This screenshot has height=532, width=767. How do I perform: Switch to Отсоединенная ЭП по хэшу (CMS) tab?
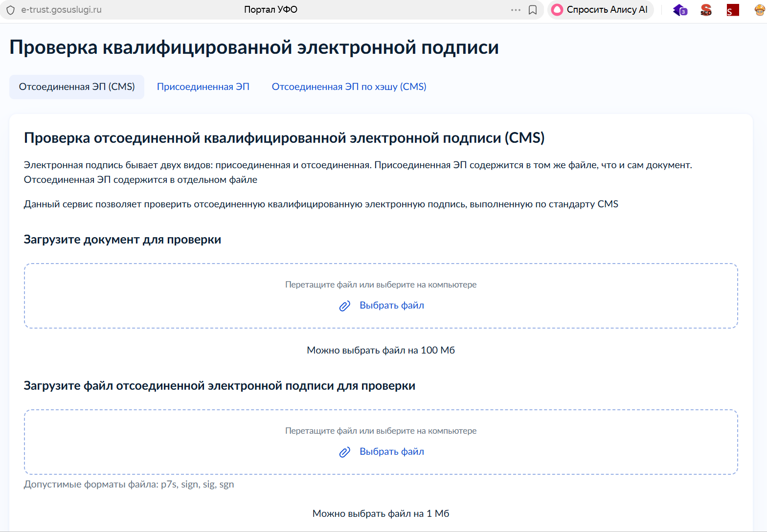(349, 87)
